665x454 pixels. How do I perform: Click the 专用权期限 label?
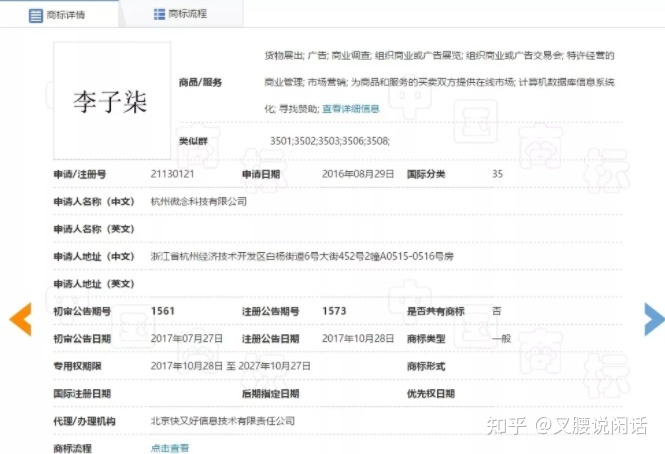coord(77,366)
